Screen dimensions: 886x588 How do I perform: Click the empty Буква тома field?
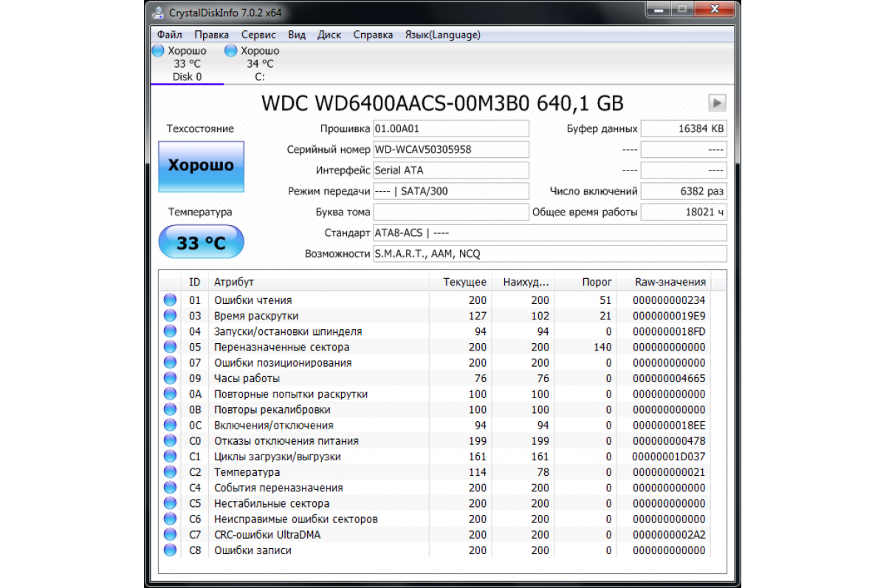point(452,212)
